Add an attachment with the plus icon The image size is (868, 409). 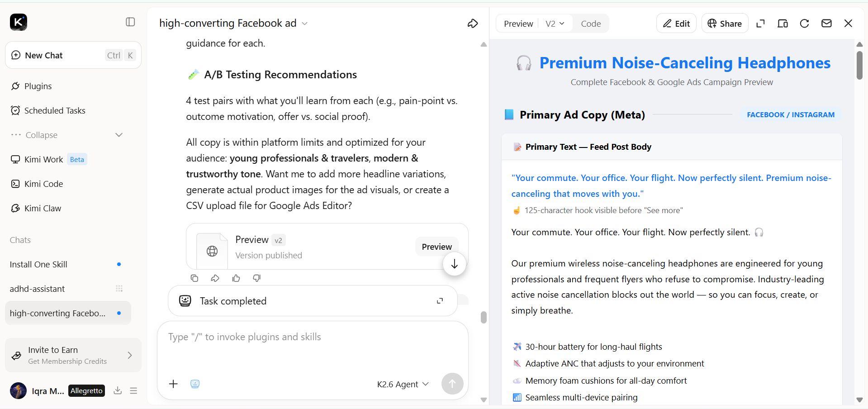coord(173,384)
